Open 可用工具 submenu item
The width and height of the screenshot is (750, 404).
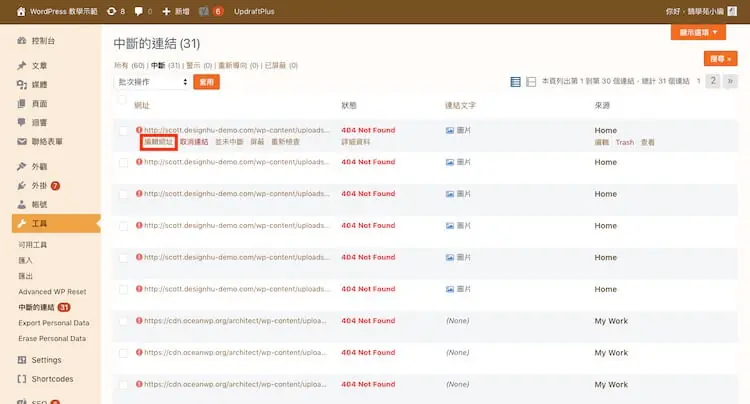33,244
